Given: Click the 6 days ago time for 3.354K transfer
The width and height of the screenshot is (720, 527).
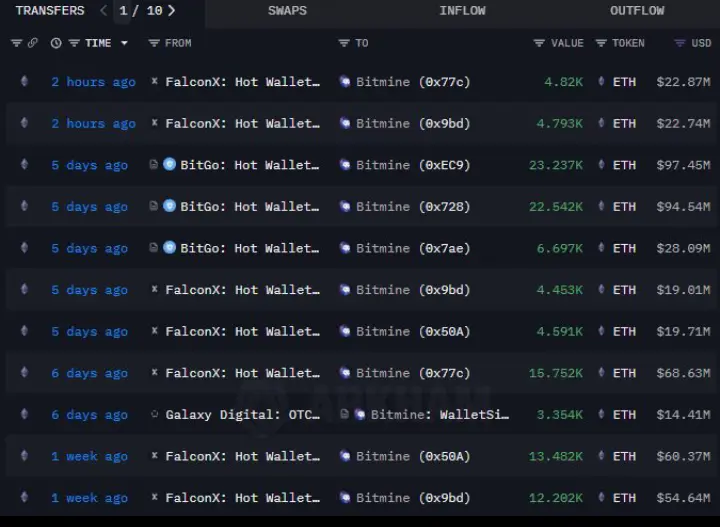Looking at the screenshot, I should click(89, 415).
